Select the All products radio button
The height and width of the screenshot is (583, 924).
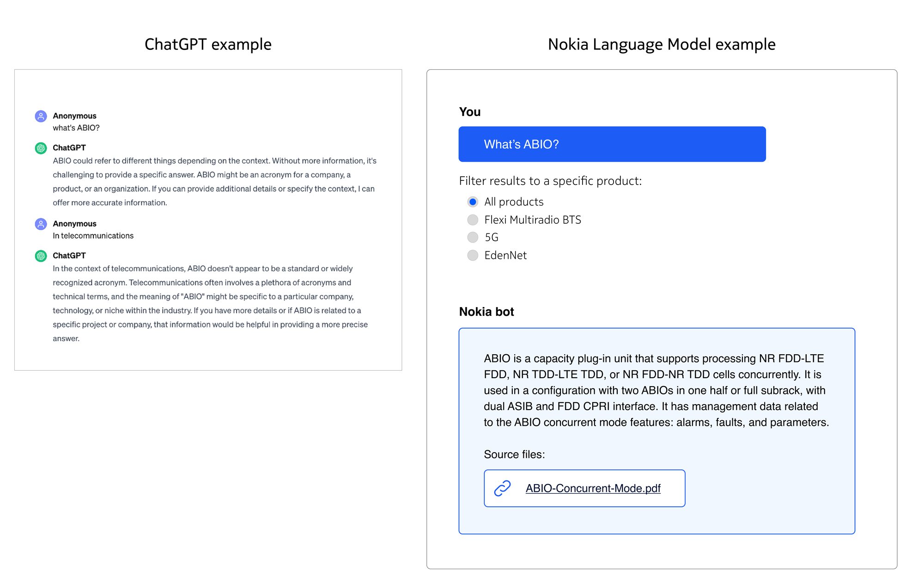473,202
